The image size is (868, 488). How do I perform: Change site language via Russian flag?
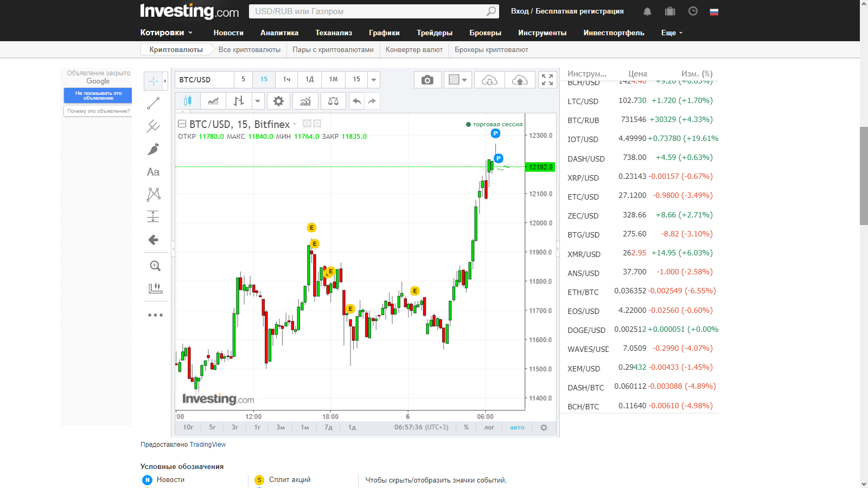coord(714,11)
